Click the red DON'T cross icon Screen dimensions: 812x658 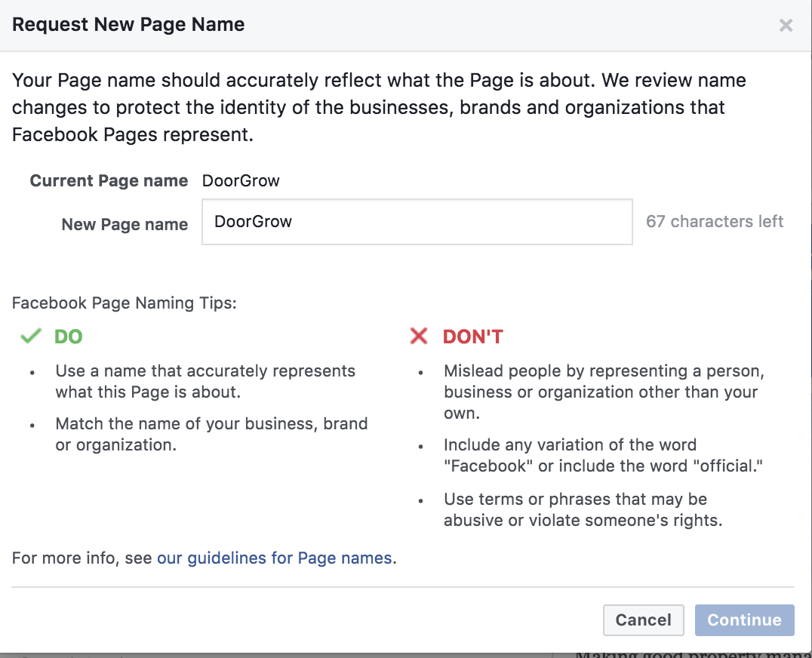pos(418,337)
